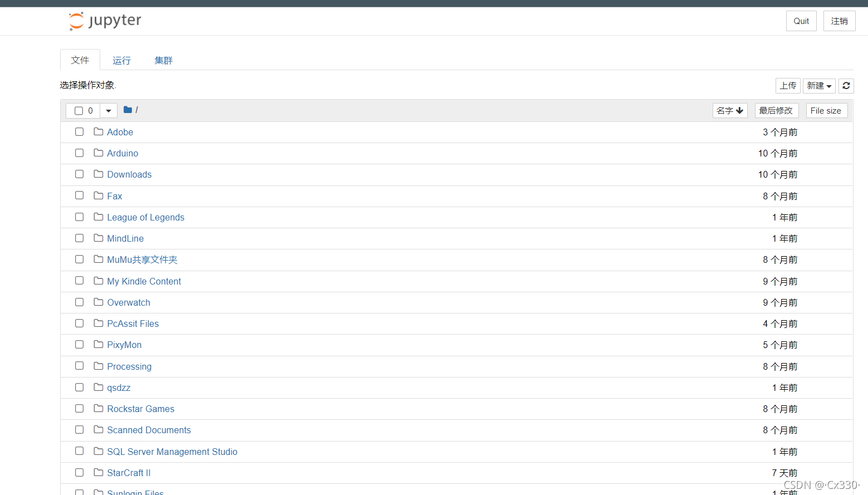Open the Downloads folder link
Image resolution: width=868 pixels, height=495 pixels.
click(x=129, y=174)
